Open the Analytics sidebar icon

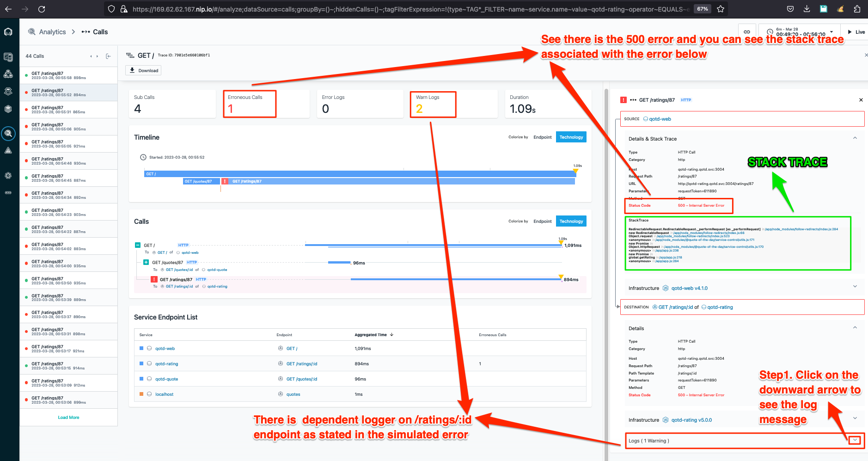pos(8,134)
